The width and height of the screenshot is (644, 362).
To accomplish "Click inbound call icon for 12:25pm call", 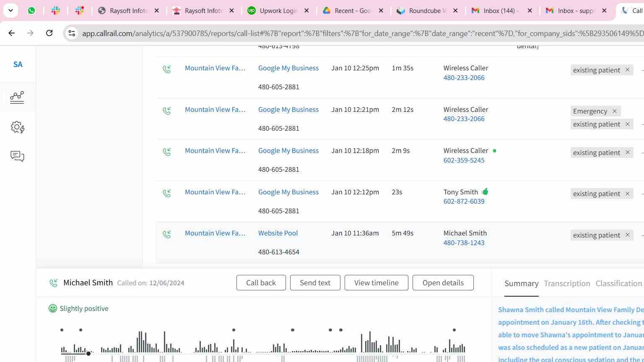I will pyautogui.click(x=167, y=69).
